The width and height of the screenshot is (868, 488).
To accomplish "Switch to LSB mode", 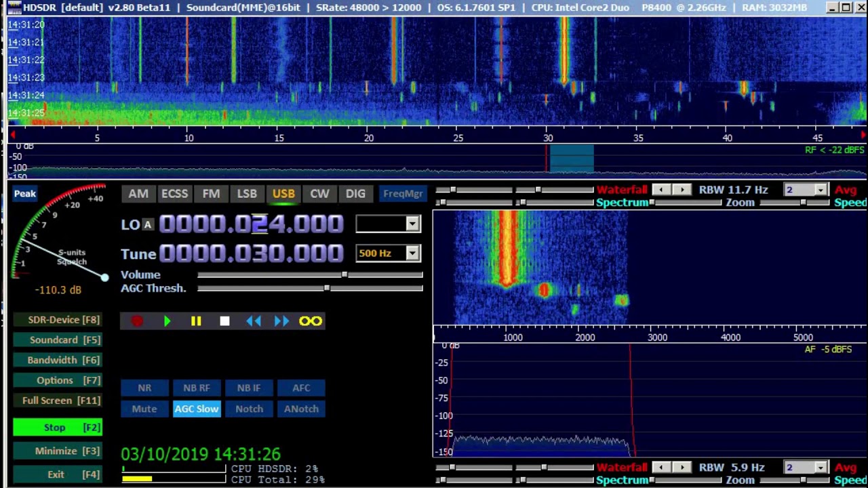I will tap(247, 194).
